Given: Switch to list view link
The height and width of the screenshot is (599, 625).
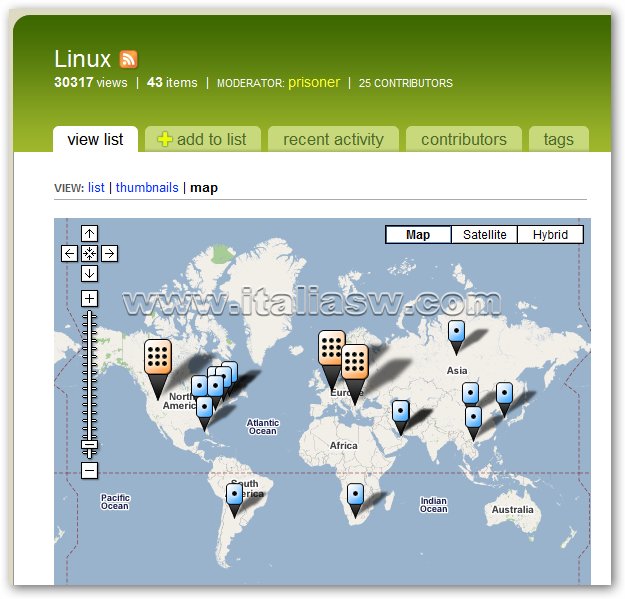Looking at the screenshot, I should (96, 187).
